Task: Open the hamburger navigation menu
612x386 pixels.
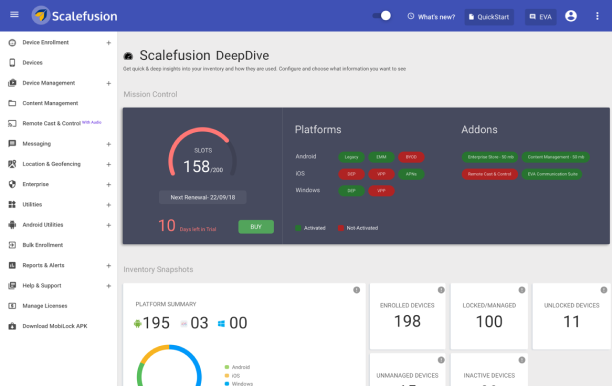Action: pos(14,15)
